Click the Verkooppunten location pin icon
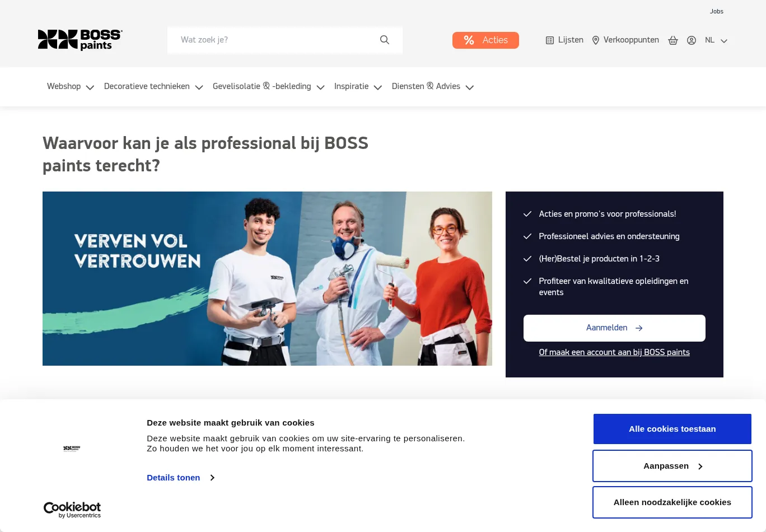Screen dimensions: 766x532 pos(596,40)
